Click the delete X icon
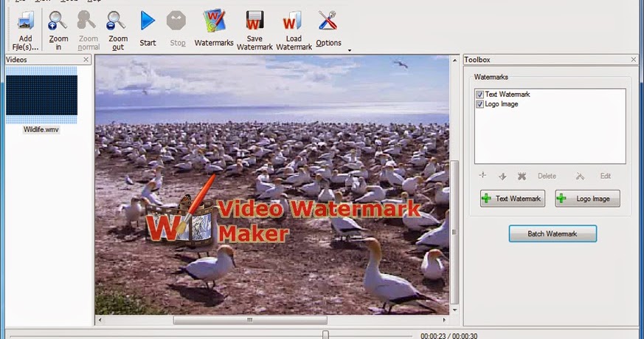644x339 pixels. pyautogui.click(x=522, y=177)
